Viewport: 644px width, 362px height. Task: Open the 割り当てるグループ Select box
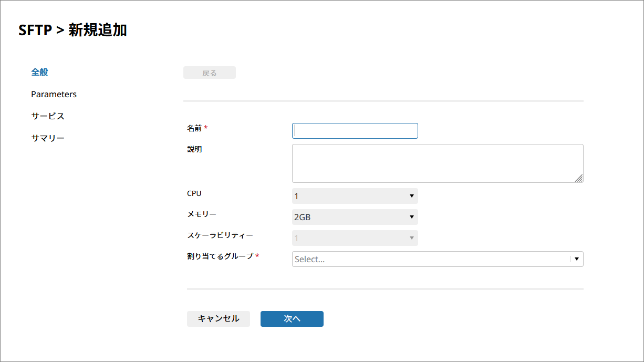[x=430, y=259]
